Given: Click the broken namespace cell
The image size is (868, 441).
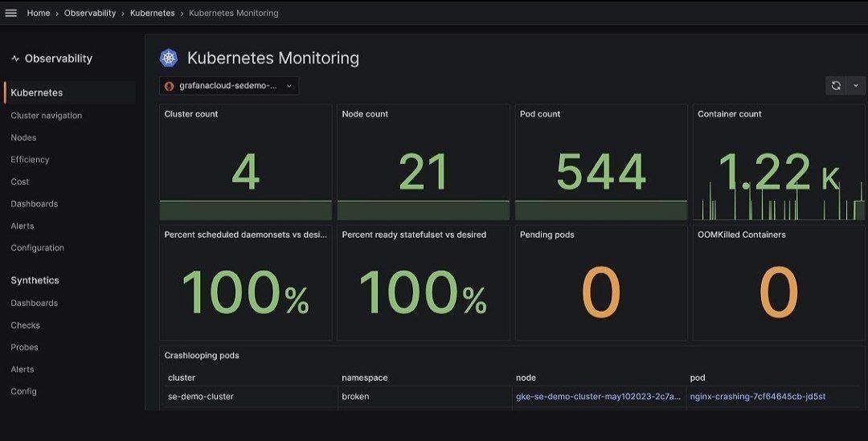Looking at the screenshot, I should click(355, 396).
